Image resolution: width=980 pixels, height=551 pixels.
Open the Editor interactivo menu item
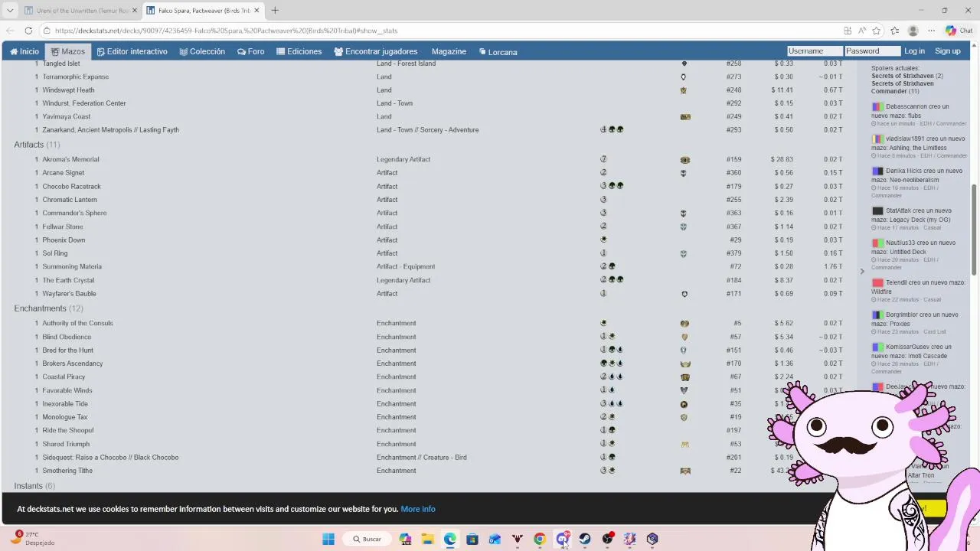(132, 51)
